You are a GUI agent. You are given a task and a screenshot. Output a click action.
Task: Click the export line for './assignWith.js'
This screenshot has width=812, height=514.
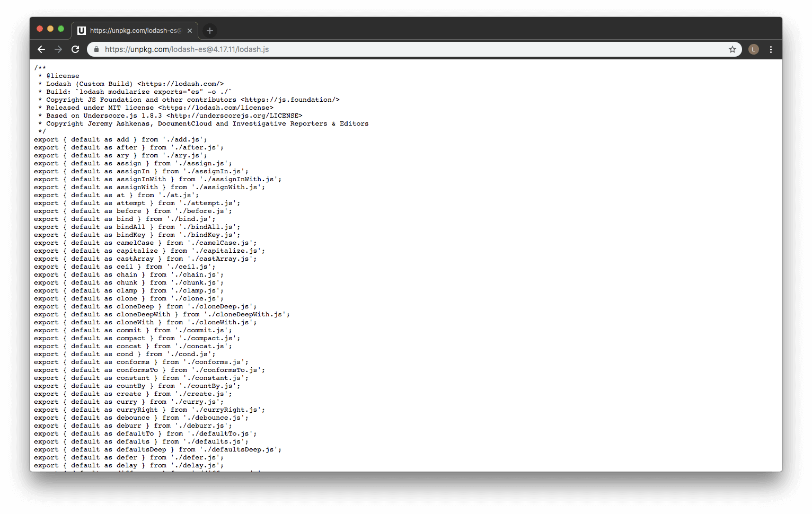coord(149,187)
